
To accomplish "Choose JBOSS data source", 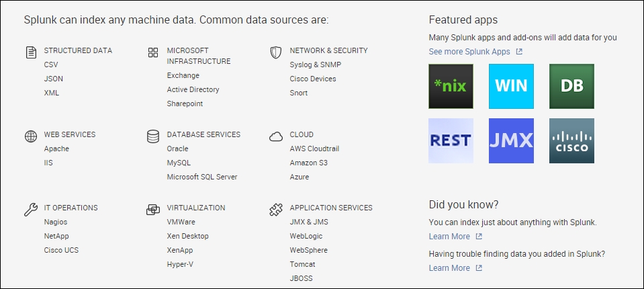I will pos(301,278).
